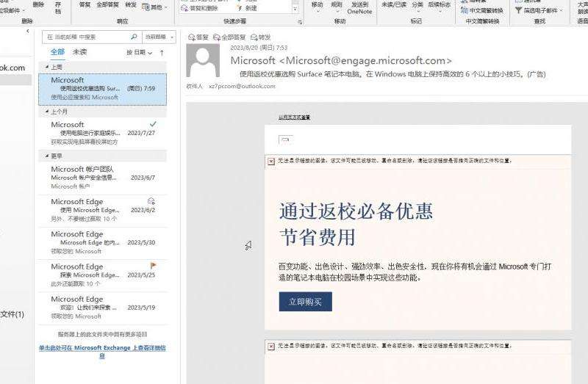The image size is (588, 384).
Task: Open the Microsoft Edge email dated 2023/5/19
Action: click(x=102, y=308)
